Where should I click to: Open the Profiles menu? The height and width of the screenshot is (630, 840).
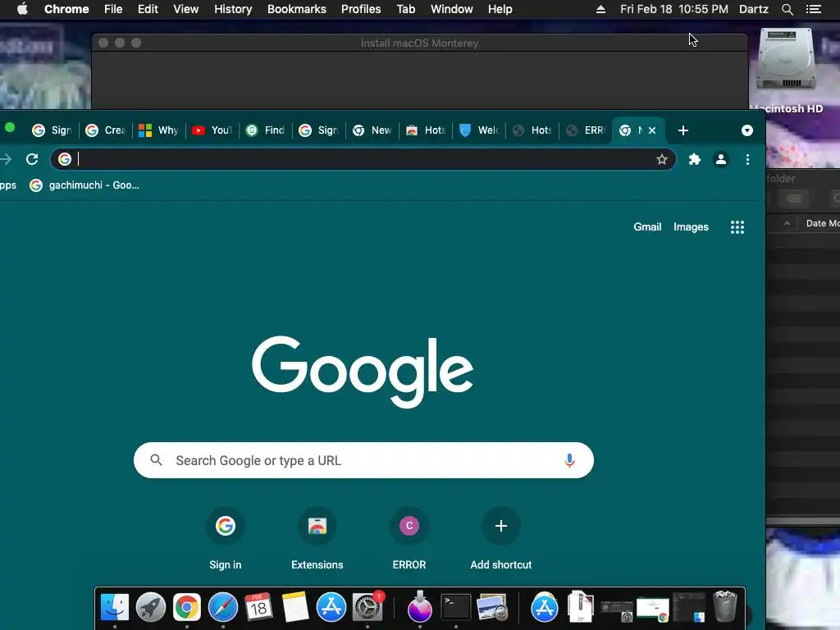click(x=361, y=9)
